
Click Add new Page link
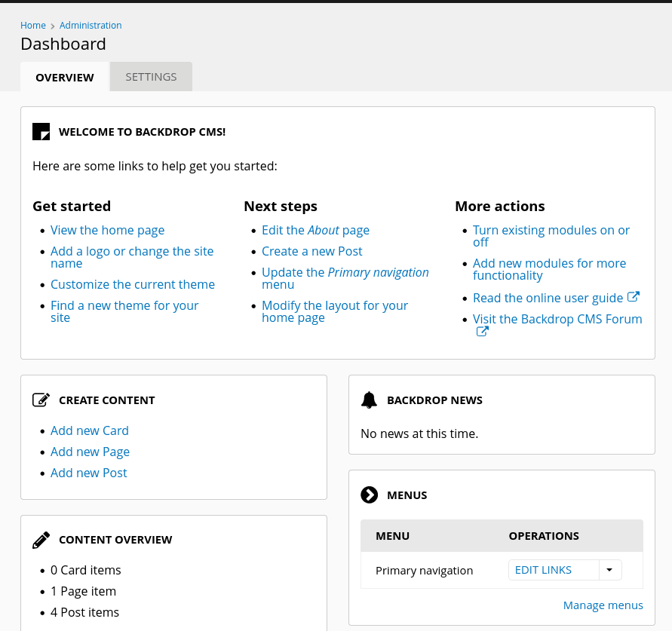(x=90, y=452)
